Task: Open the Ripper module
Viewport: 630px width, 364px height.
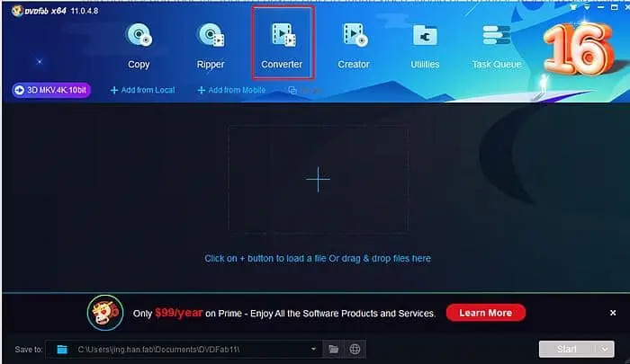Action: pyautogui.click(x=211, y=46)
